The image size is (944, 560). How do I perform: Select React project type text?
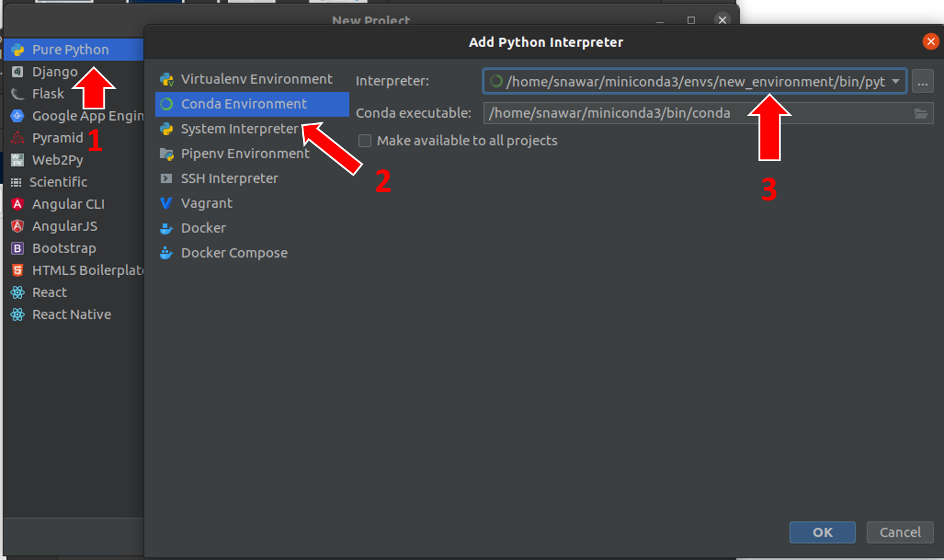[x=49, y=292]
